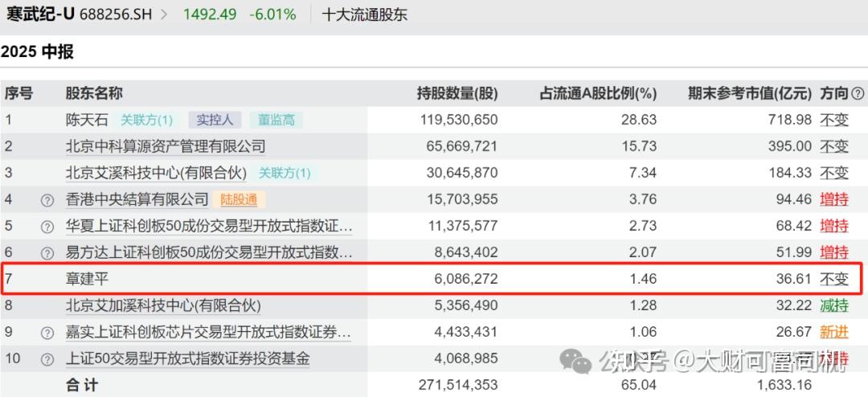
Task: Click share count 30,645,870
Action: (461, 173)
